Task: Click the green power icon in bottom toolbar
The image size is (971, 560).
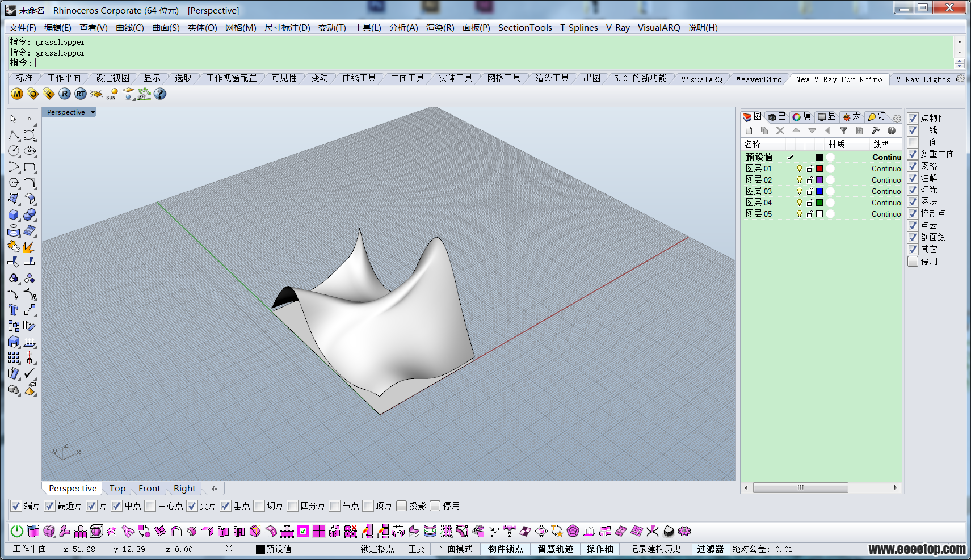Action: [17, 531]
